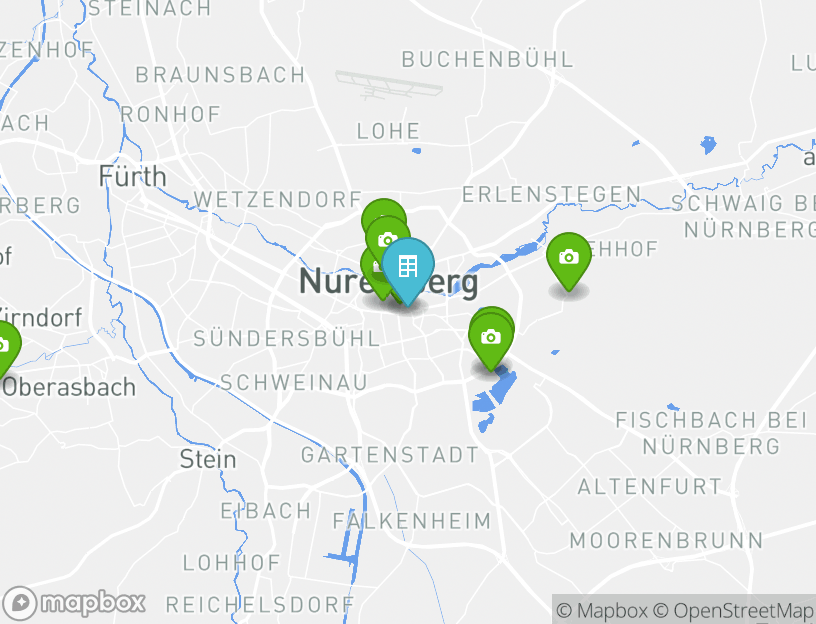Select the camera pin near Oberasbach
The height and width of the screenshot is (624, 816).
click(5, 345)
